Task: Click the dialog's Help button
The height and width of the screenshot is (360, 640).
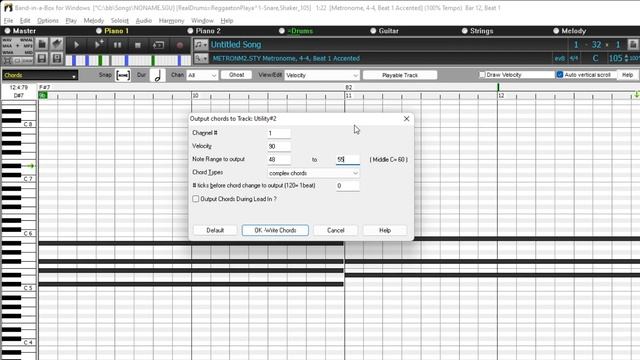Action: (385, 230)
